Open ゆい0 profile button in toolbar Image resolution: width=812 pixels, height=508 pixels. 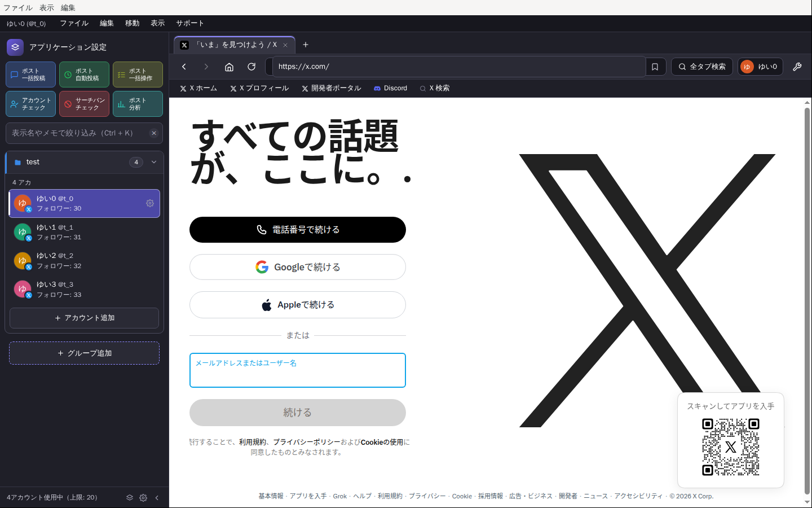click(x=760, y=67)
